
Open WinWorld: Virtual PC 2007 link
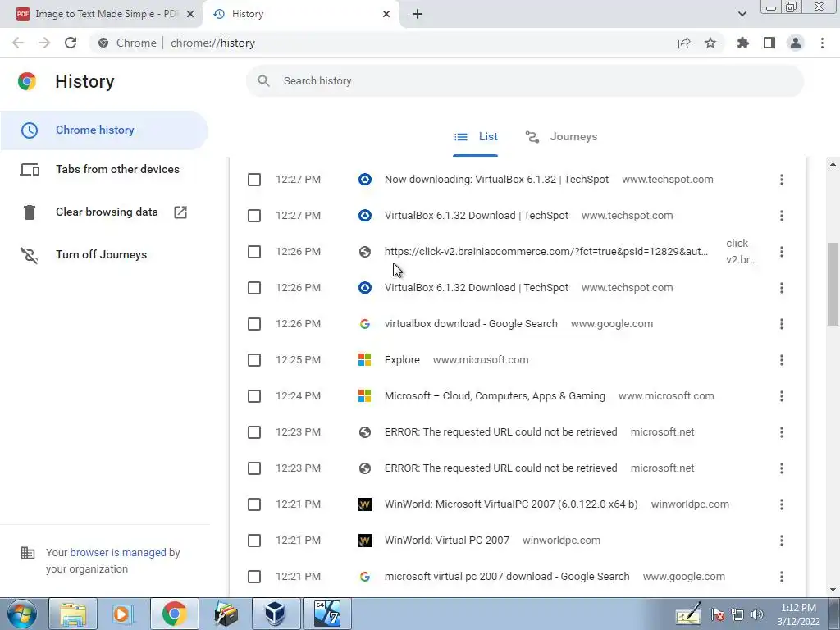447,541
